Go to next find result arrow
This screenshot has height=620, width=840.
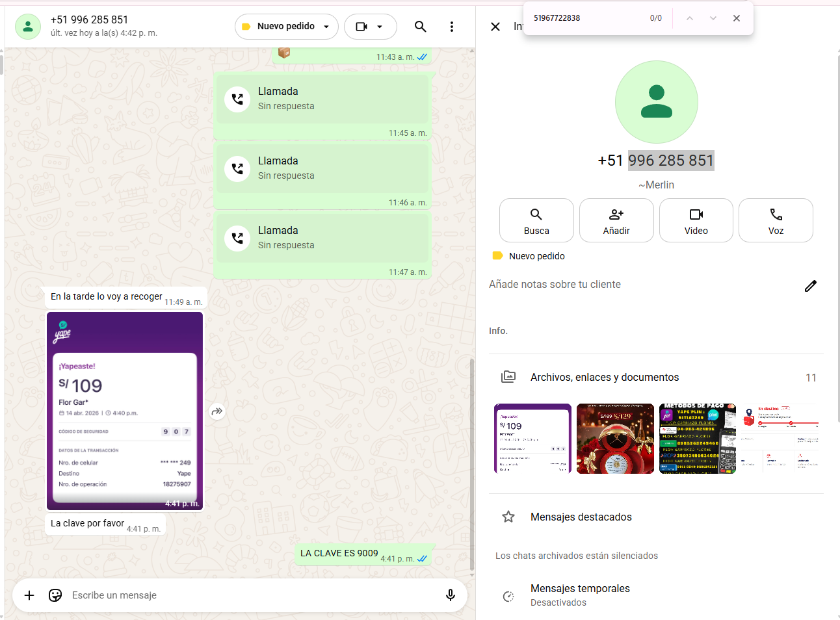coord(713,18)
